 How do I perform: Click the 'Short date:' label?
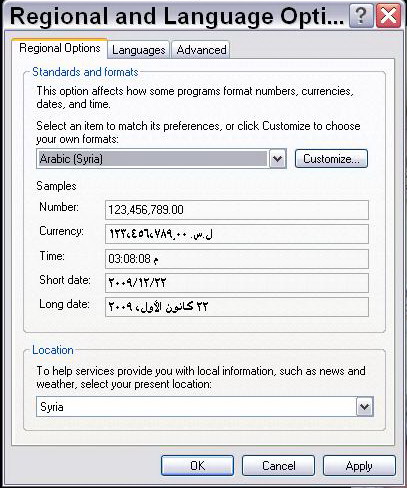(x=65, y=280)
